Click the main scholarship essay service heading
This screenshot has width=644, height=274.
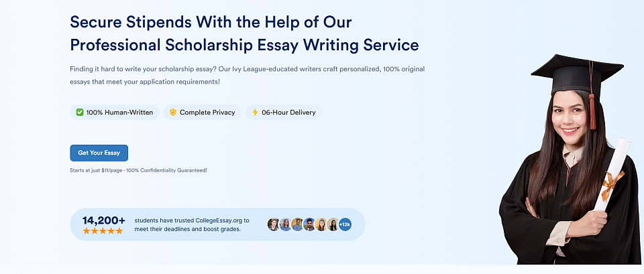244,33
